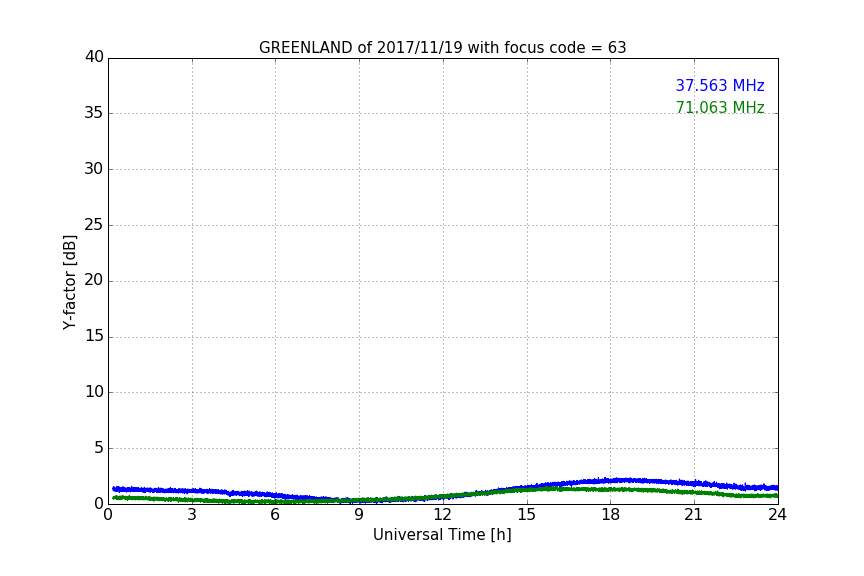Click the x-axis tick label '9'
Screen dimensions: 864x576
[359, 515]
